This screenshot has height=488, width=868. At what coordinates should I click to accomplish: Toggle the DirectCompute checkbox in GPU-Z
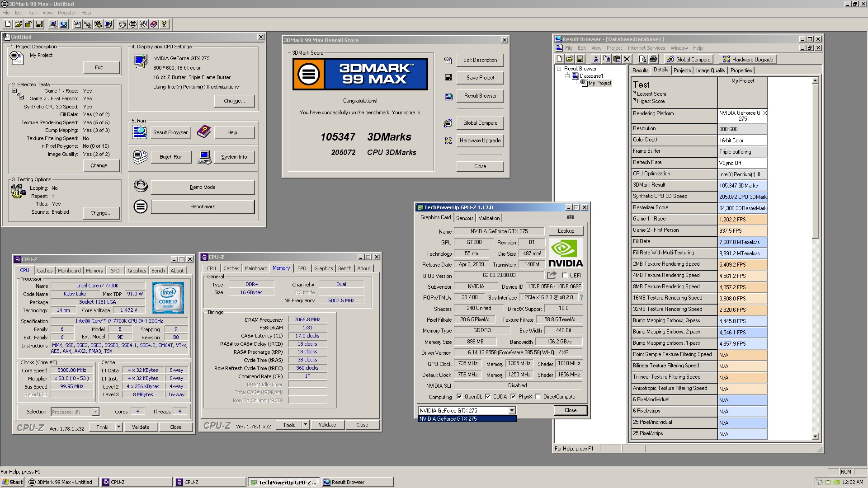(538, 397)
